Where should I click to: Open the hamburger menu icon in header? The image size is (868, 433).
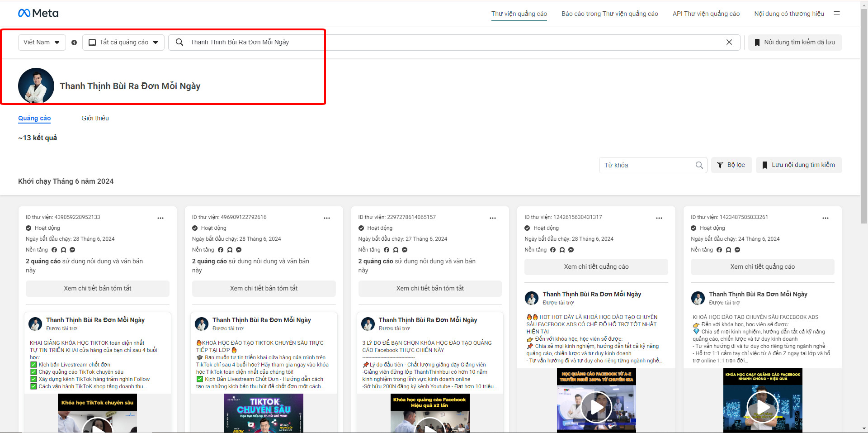click(x=837, y=14)
